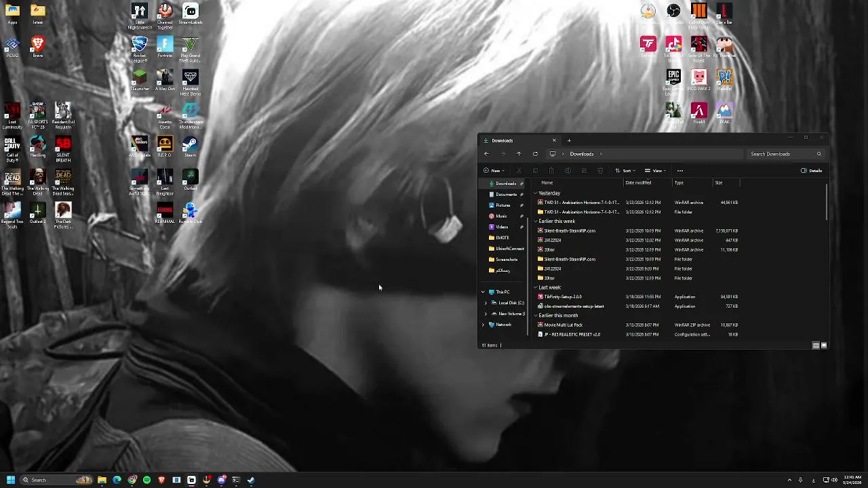Open the Windows Start menu

click(10, 480)
